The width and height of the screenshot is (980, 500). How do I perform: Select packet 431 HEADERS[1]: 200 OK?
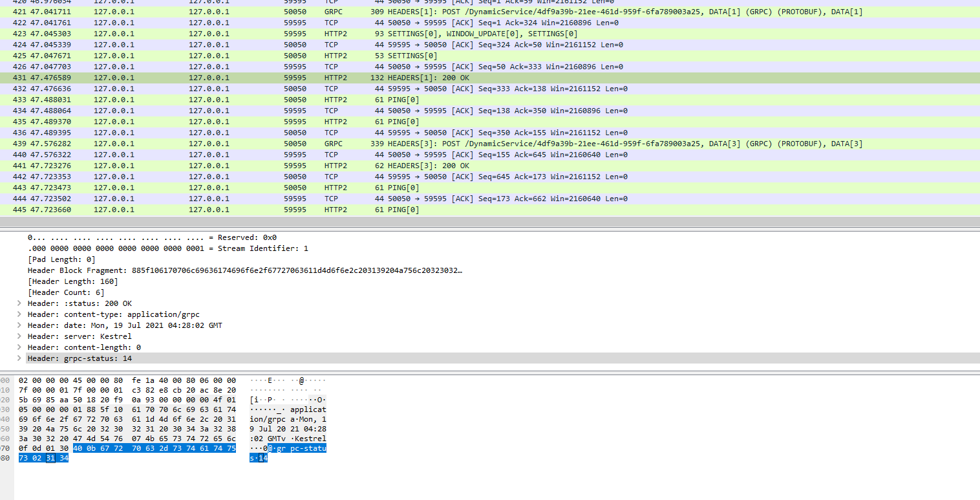point(453,78)
